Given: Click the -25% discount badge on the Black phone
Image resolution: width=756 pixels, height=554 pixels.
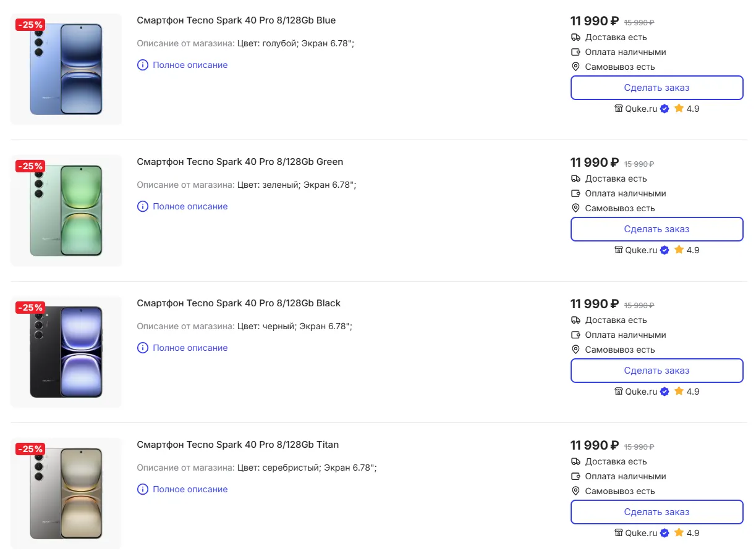Looking at the screenshot, I should (30, 308).
